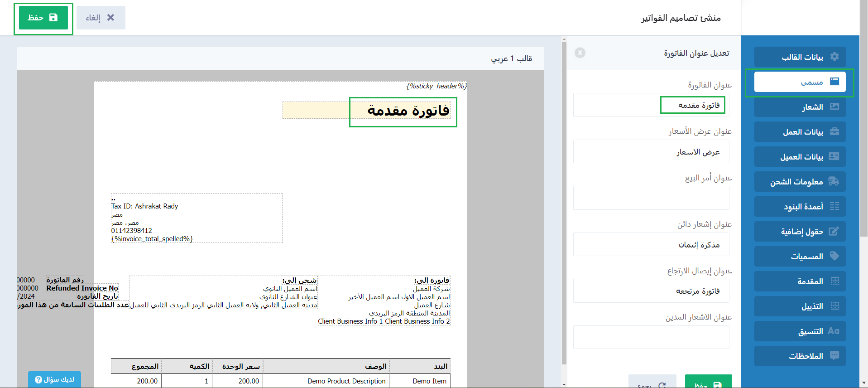Viewport: 868px width, 388px height.
Task: Open the مسمى title section tab
Action: 800,82
